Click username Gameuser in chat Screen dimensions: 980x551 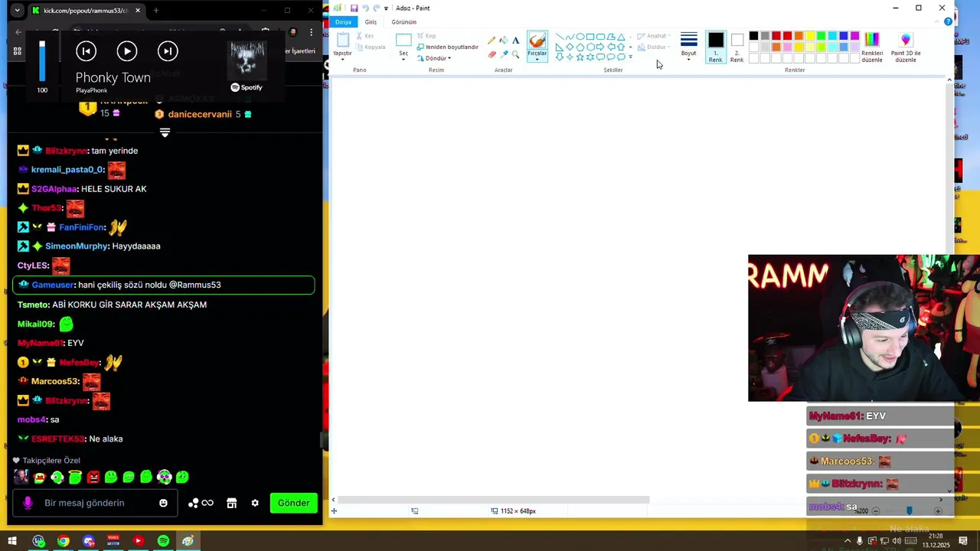click(53, 285)
